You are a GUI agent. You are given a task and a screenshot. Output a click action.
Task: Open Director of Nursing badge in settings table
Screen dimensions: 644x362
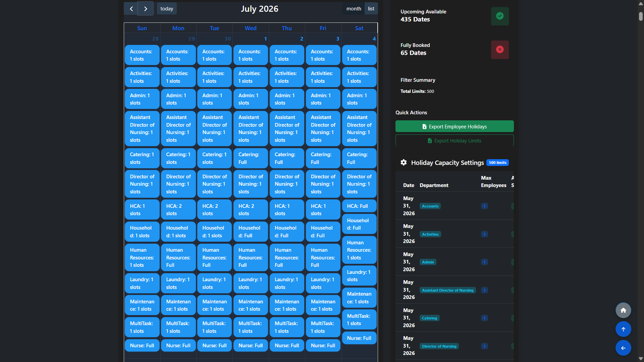pos(439,346)
